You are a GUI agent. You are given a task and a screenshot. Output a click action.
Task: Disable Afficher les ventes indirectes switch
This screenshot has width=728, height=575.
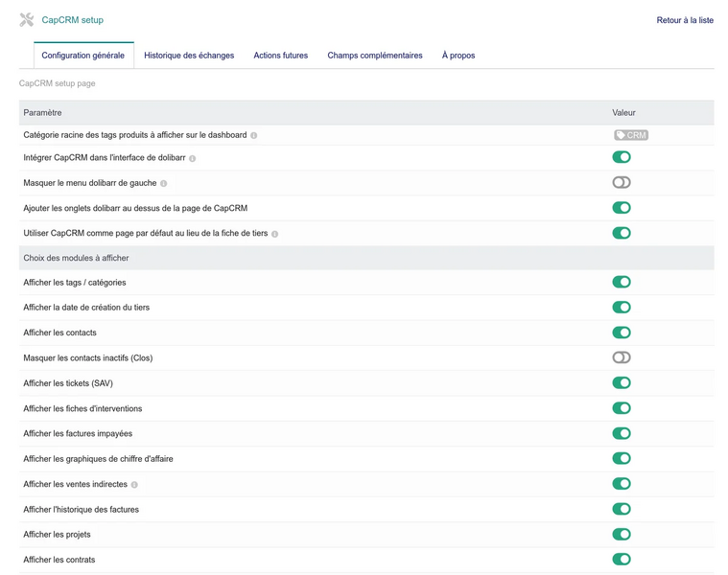pyautogui.click(x=622, y=484)
